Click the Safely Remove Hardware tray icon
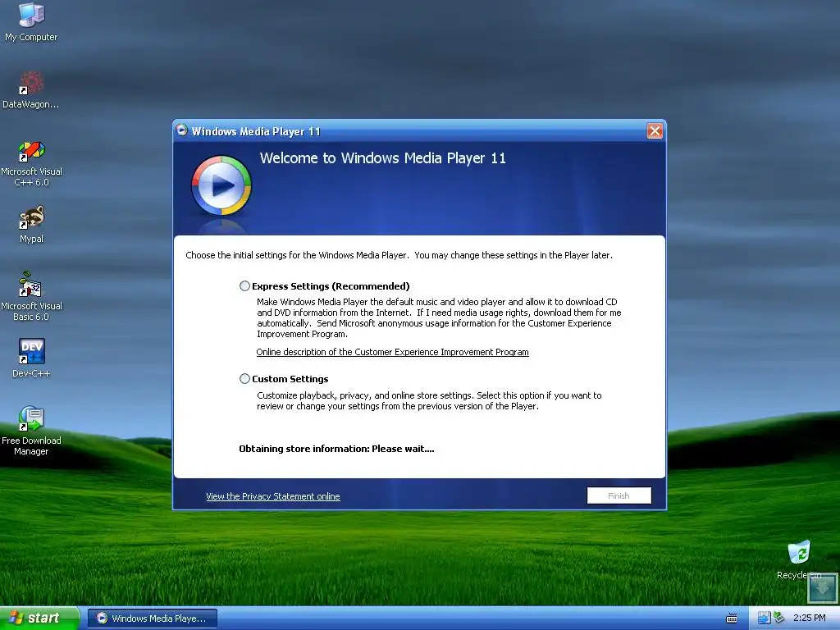 [778, 618]
